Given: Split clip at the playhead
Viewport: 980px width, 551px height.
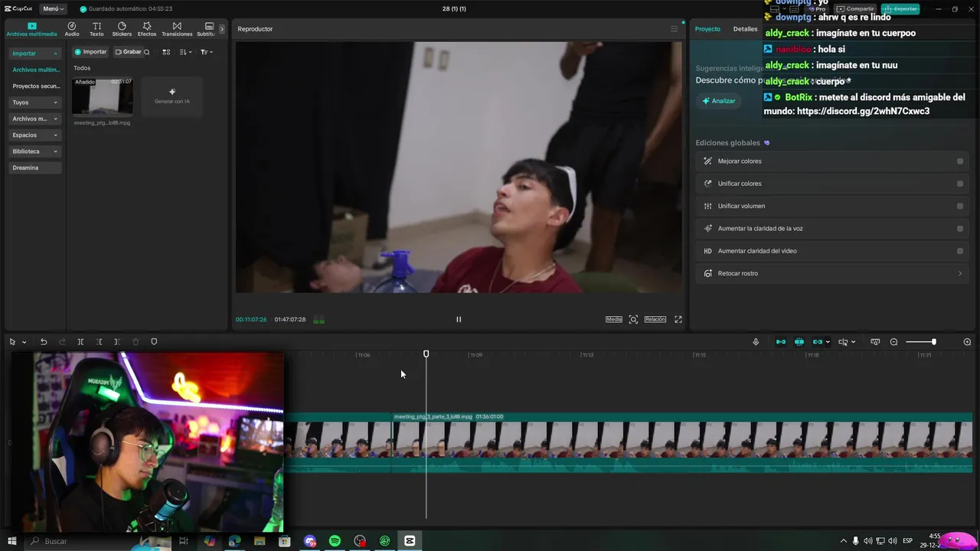Looking at the screenshot, I should (80, 342).
